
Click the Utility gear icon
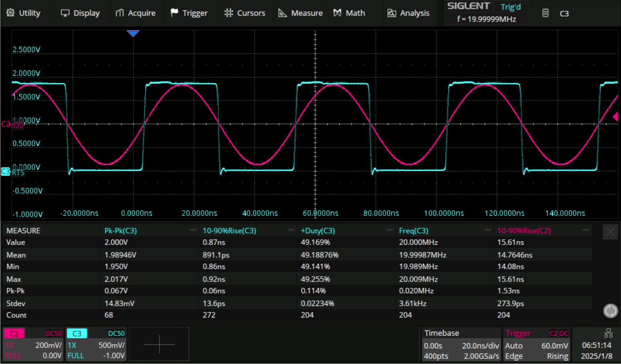10,13
